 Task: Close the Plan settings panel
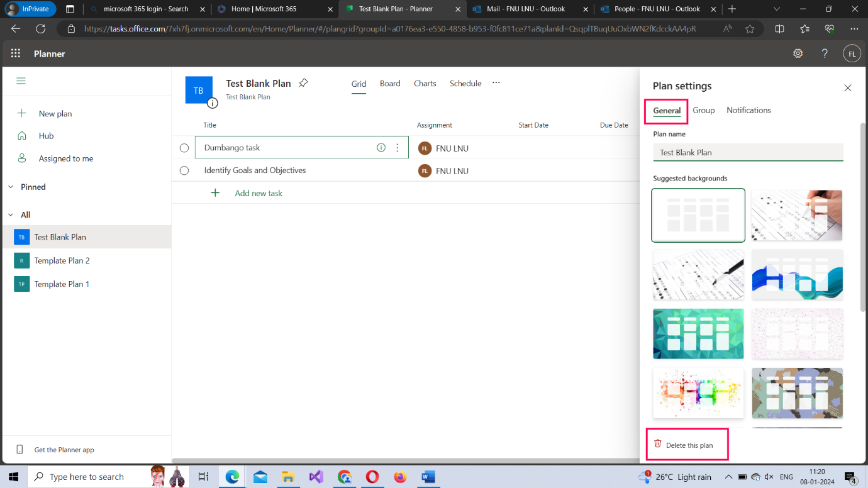[x=848, y=88]
